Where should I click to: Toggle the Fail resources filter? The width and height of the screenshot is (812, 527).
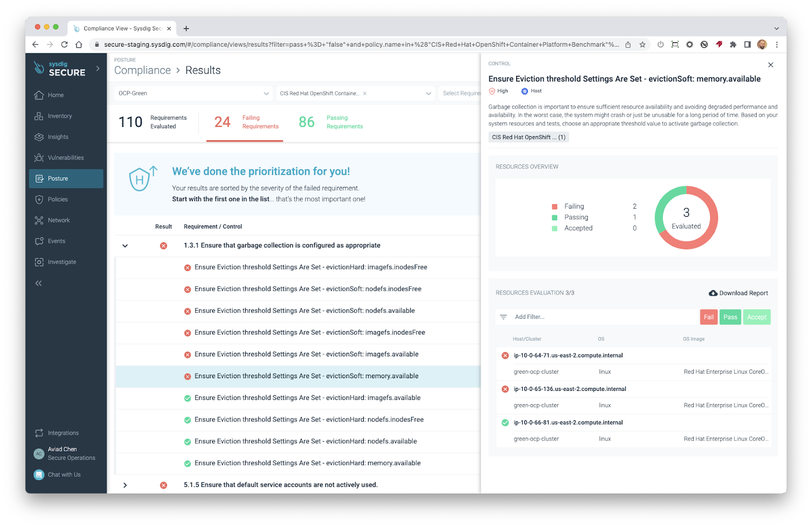(708, 317)
